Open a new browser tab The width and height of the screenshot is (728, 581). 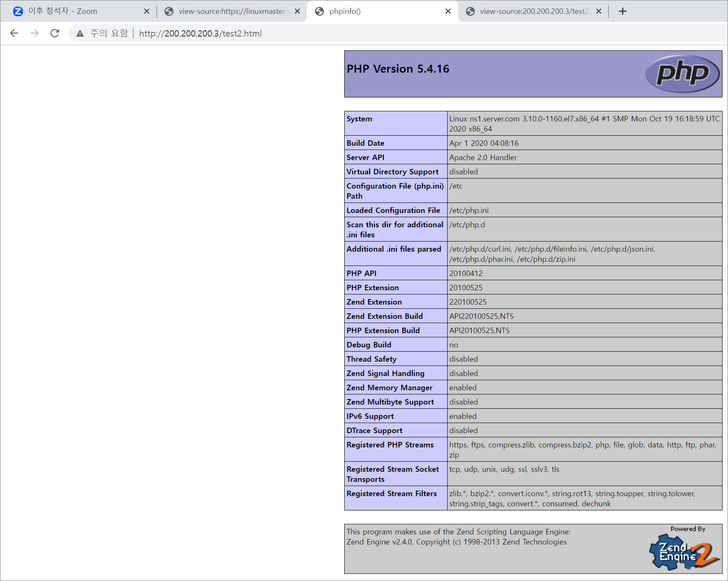(x=622, y=11)
